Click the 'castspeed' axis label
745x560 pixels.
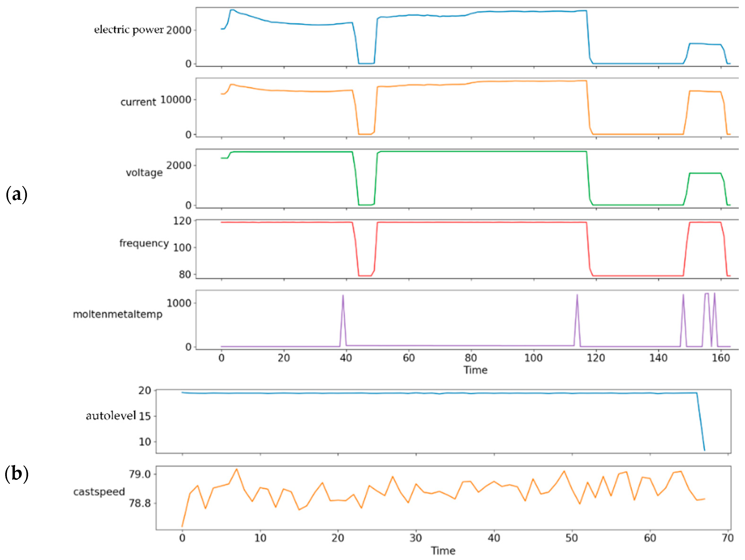99,492
